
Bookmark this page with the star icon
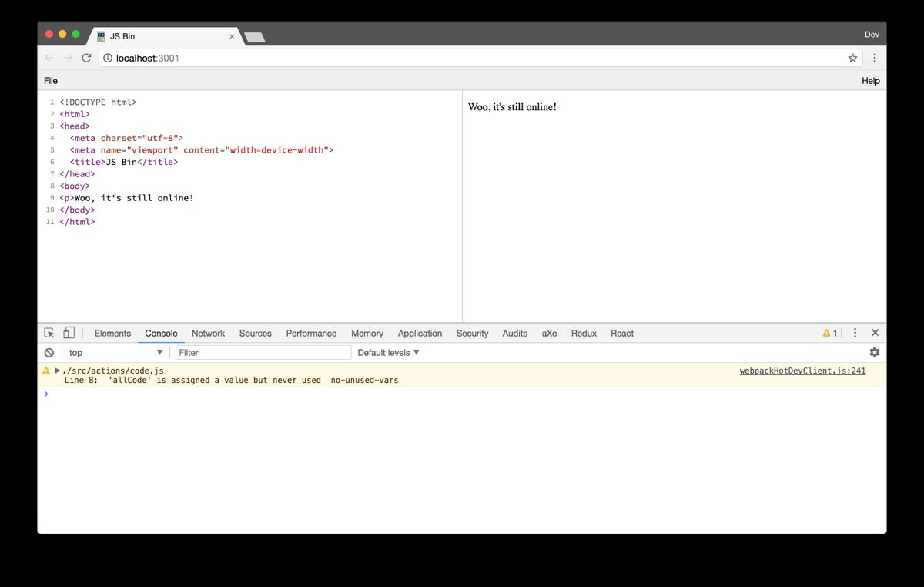click(852, 58)
